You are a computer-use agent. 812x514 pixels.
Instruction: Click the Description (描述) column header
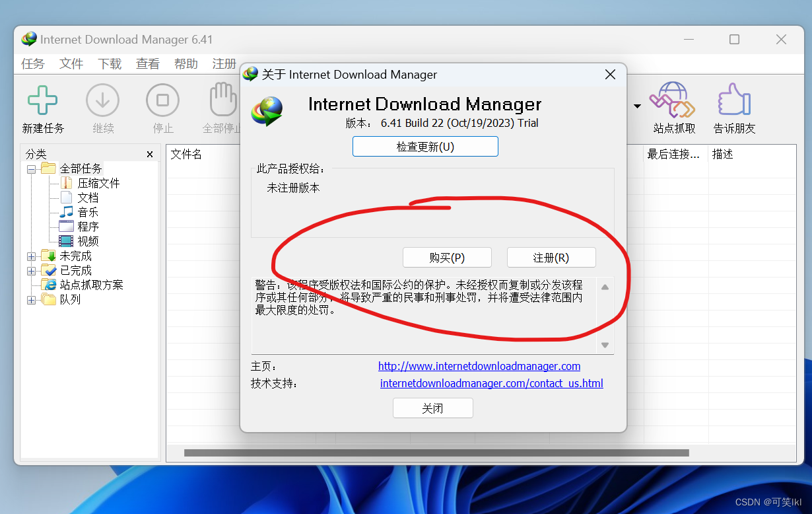coord(723,154)
